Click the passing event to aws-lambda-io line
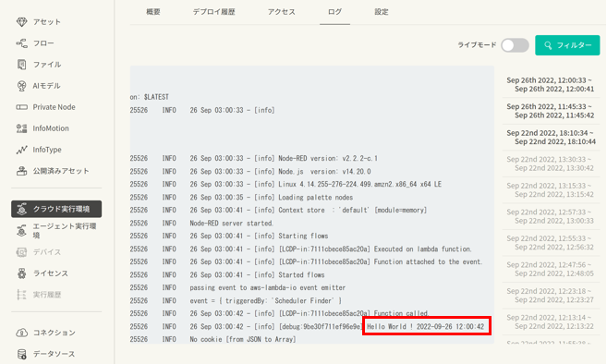The height and width of the screenshot is (364, 607). pyautogui.click(x=237, y=288)
